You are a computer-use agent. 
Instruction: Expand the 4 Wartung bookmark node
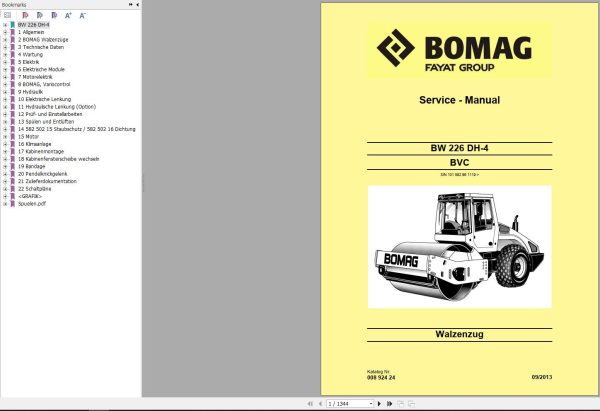5,55
